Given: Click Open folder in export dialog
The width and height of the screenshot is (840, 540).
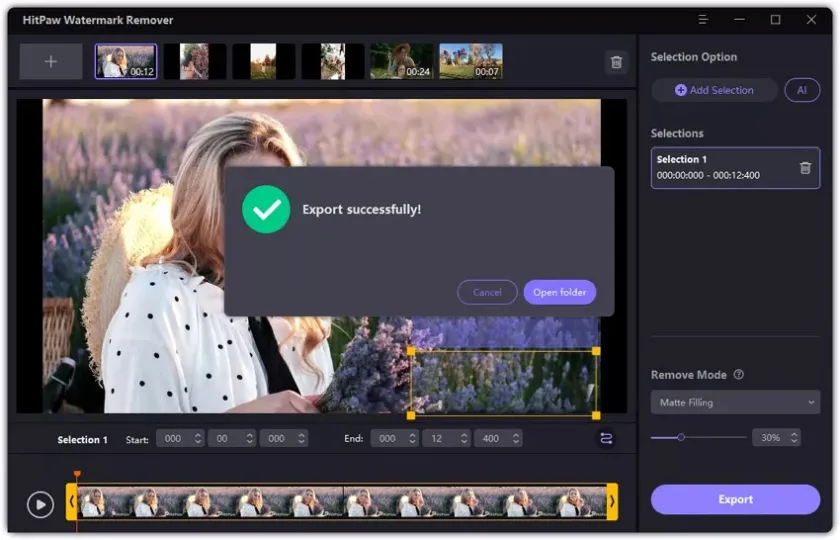Looking at the screenshot, I should point(559,292).
